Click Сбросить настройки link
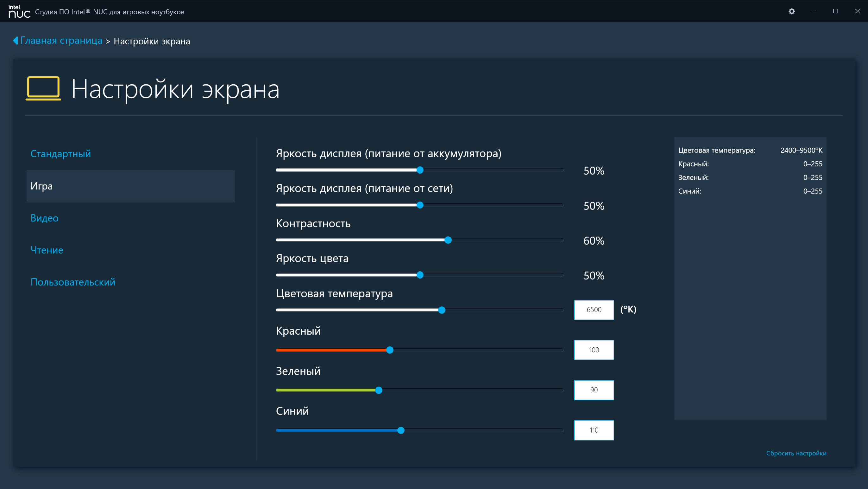Image resolution: width=868 pixels, height=489 pixels. click(x=796, y=453)
